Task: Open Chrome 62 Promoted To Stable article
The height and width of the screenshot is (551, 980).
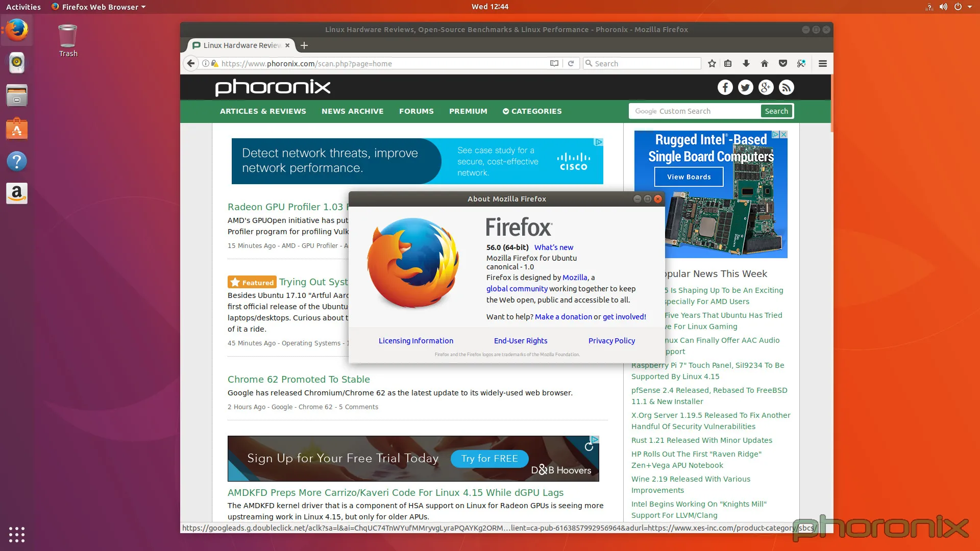Action: coord(299,380)
